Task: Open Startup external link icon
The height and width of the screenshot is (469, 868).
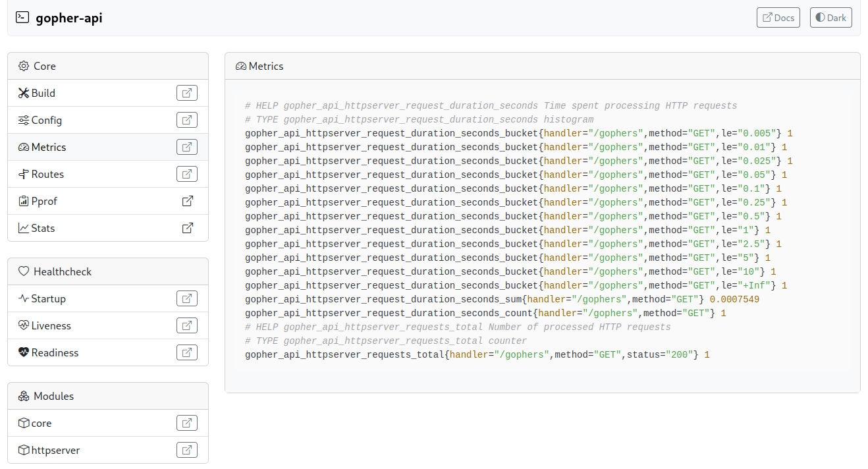Action: (x=187, y=298)
